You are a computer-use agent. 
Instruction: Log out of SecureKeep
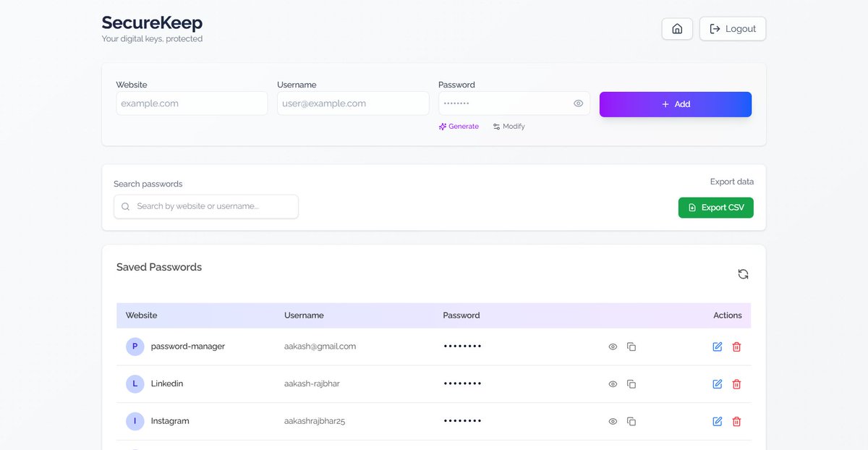coord(733,29)
